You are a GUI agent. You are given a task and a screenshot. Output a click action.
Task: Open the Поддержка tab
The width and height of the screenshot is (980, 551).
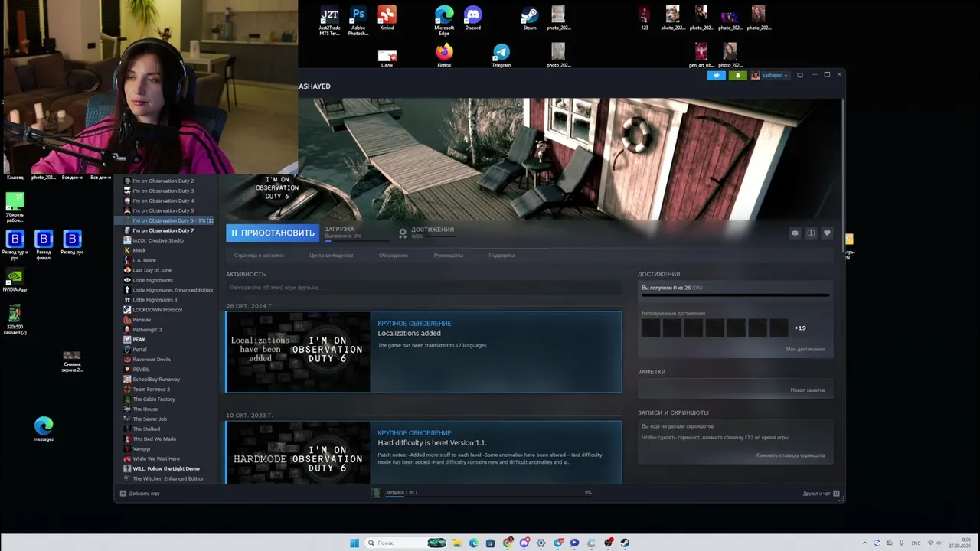[x=501, y=255]
